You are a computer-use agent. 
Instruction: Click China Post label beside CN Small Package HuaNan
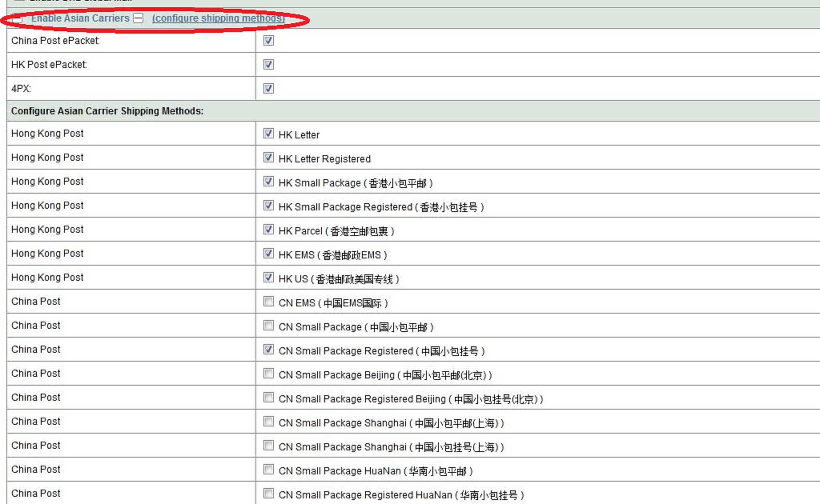pyautogui.click(x=36, y=469)
